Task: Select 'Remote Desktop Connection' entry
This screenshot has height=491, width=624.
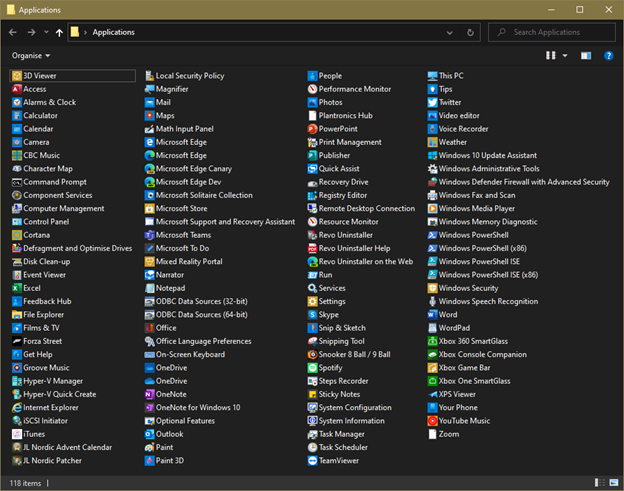Action: pyautogui.click(x=361, y=208)
